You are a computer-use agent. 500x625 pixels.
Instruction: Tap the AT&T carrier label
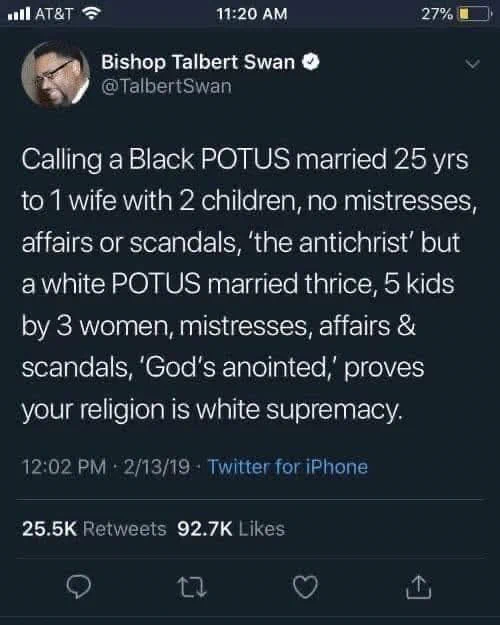click(x=54, y=14)
